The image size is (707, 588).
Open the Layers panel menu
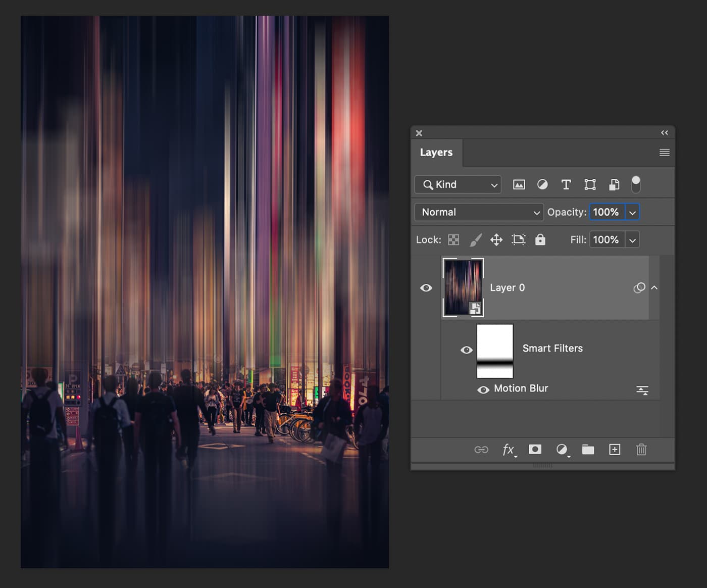664,152
